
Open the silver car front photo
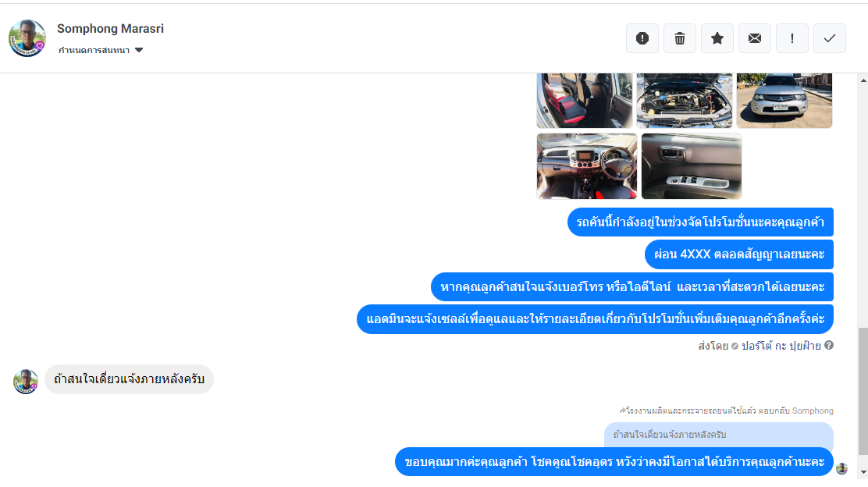pos(784,101)
